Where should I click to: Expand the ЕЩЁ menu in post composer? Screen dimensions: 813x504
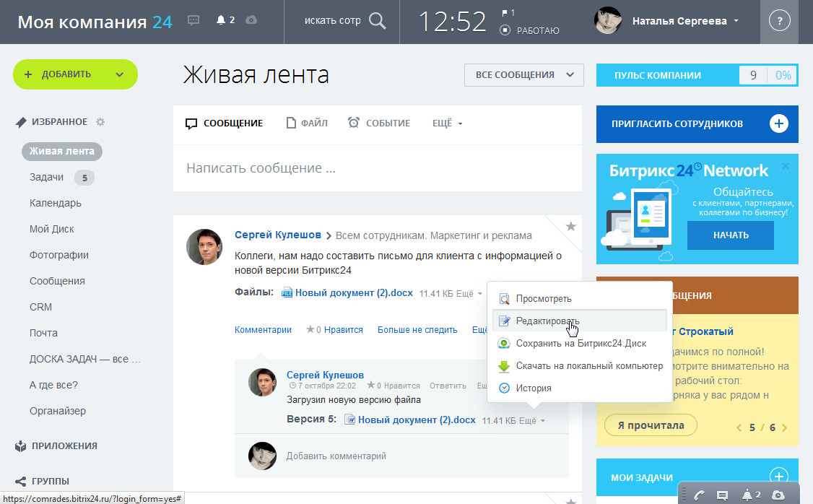[x=447, y=123]
